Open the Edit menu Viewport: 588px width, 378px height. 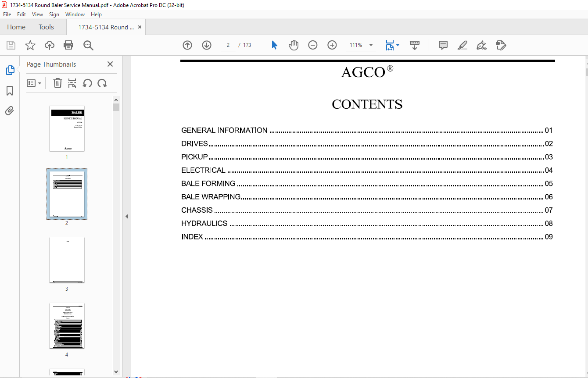(x=22, y=14)
